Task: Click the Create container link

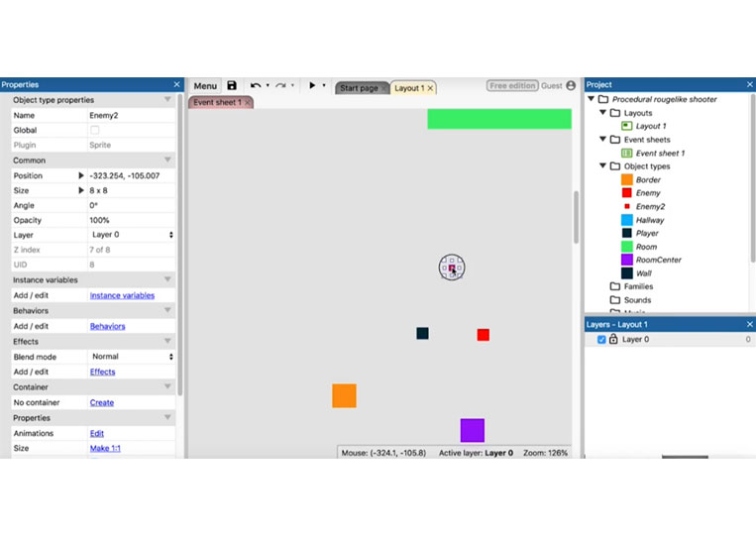Action: pos(102,403)
